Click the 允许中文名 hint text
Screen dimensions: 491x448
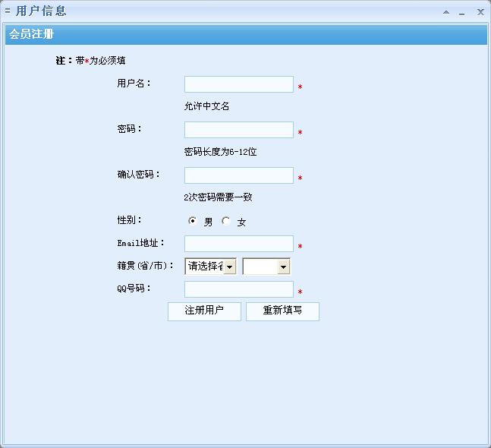[x=206, y=106]
